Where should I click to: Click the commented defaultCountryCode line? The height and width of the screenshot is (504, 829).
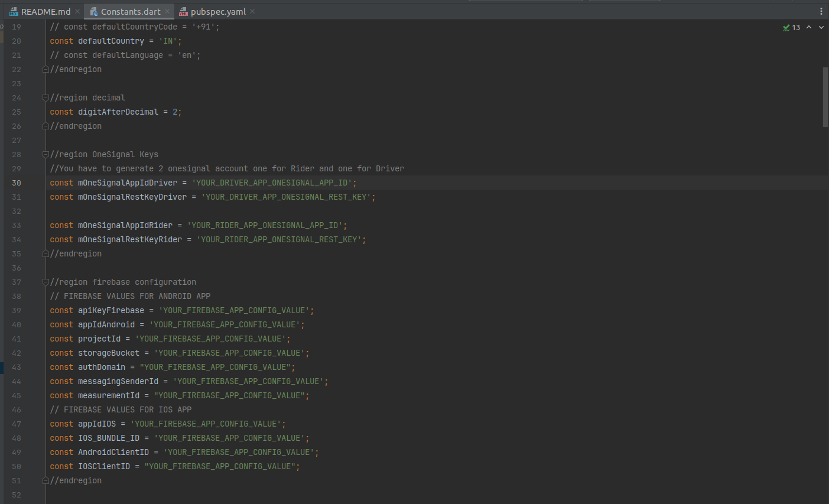135,27
